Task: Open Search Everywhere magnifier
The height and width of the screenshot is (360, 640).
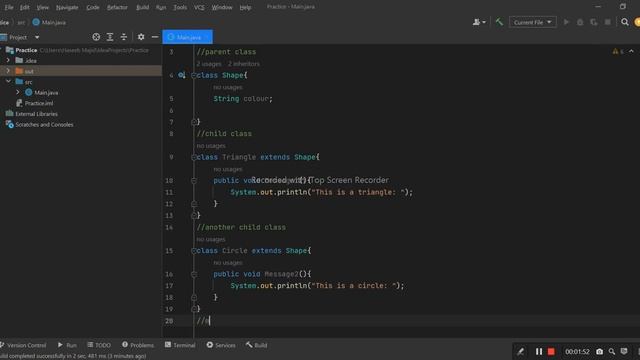Action: 625,22
